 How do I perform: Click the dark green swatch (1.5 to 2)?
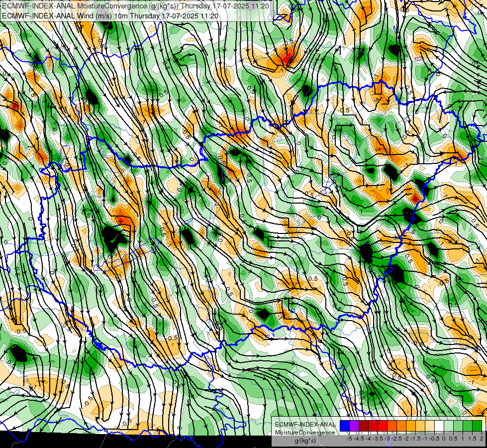coord(477,426)
